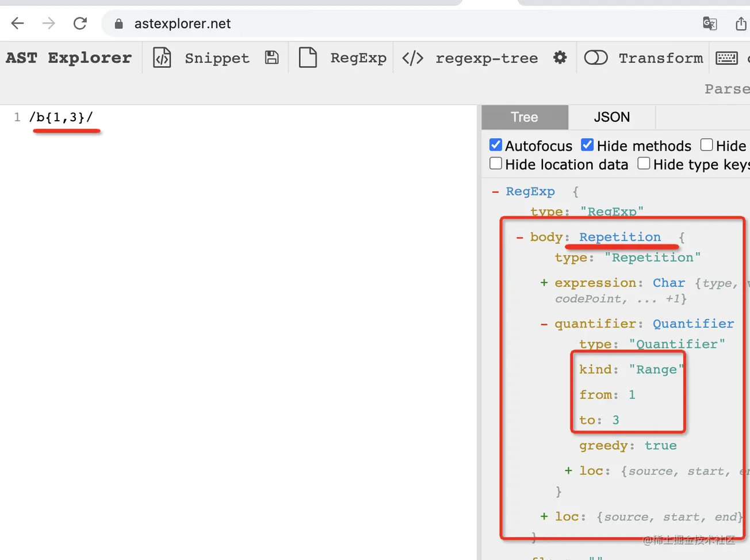The image size is (750, 560).
Task: Uncheck the Autofocus checkbox
Action: pos(496,145)
